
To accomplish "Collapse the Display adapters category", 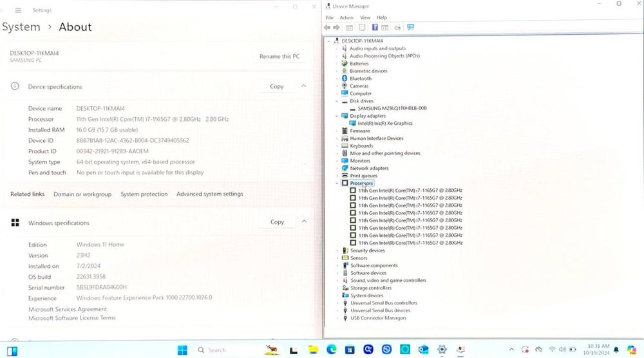I will 337,116.
